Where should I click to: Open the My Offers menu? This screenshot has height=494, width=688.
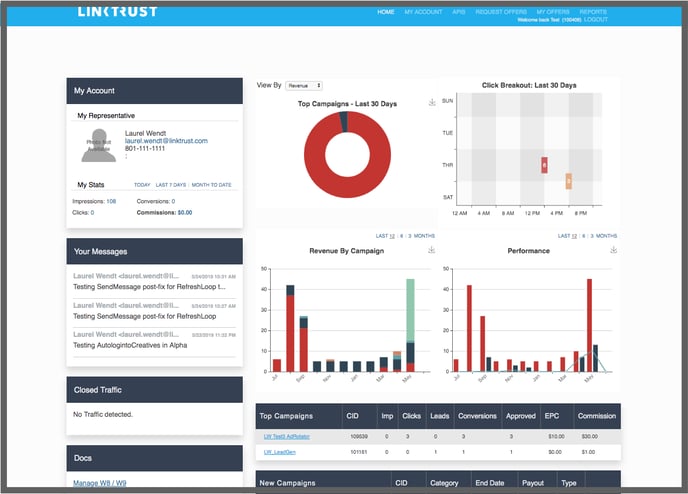click(552, 12)
